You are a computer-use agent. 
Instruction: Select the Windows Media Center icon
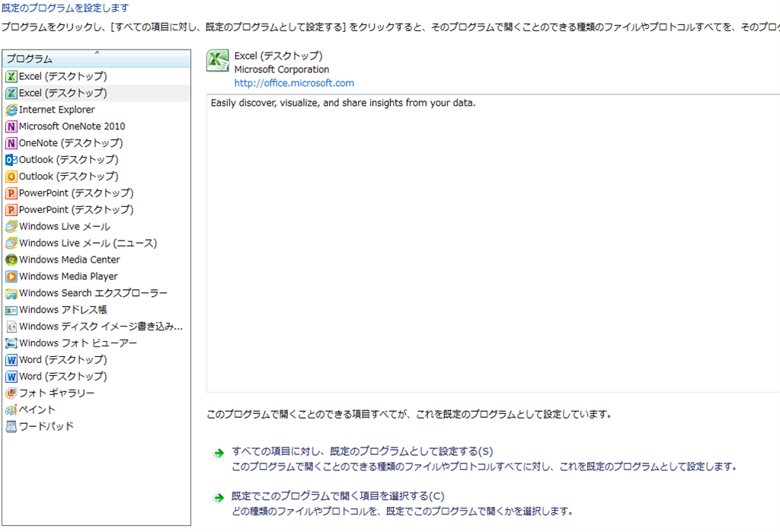11,260
